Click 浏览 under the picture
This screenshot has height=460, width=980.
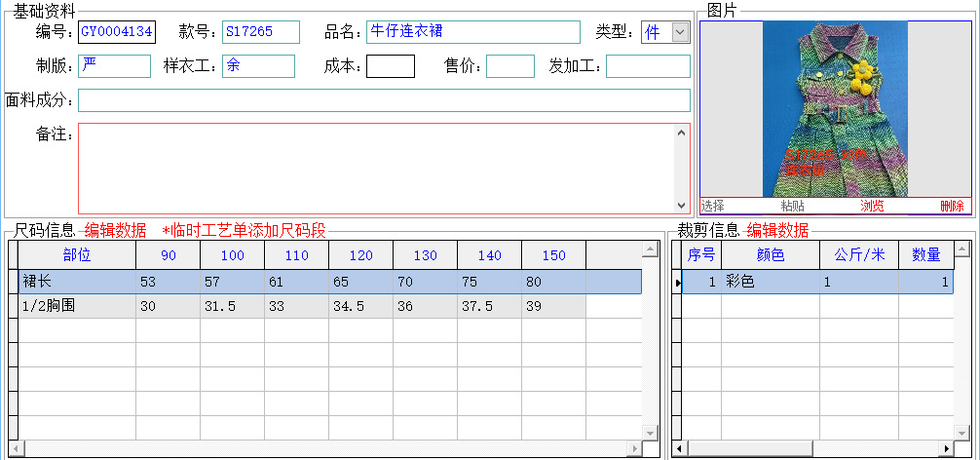[x=873, y=207]
